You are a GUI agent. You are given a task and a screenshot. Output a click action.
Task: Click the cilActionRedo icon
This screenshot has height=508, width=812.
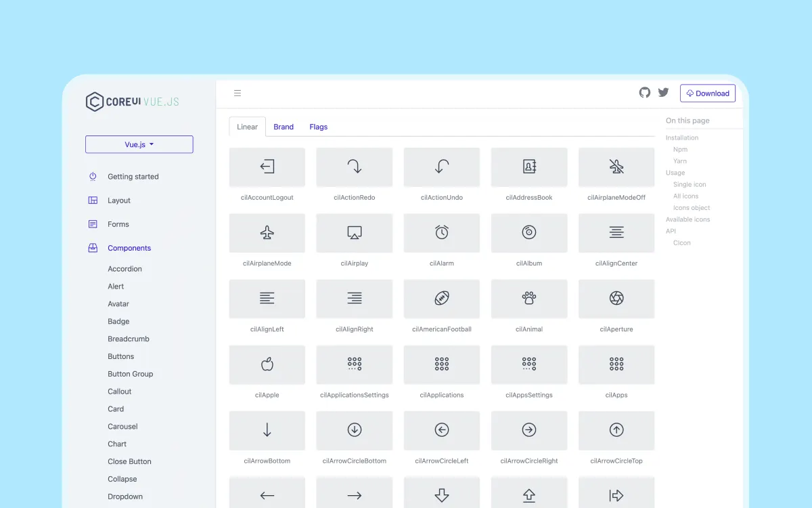coord(354,167)
